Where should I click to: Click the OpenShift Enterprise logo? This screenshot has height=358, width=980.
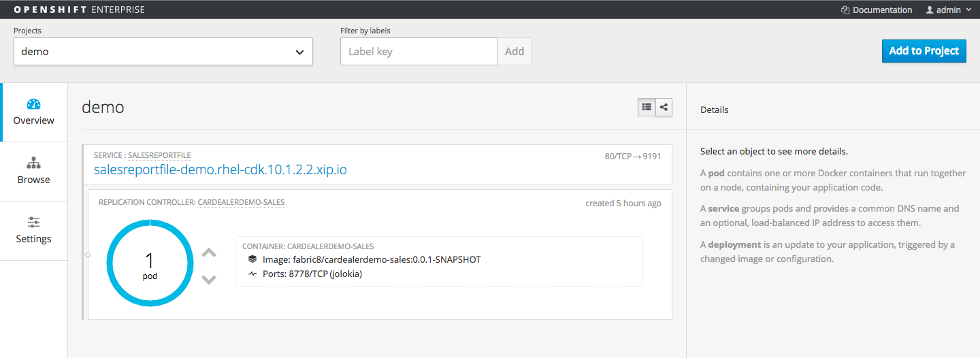point(79,10)
